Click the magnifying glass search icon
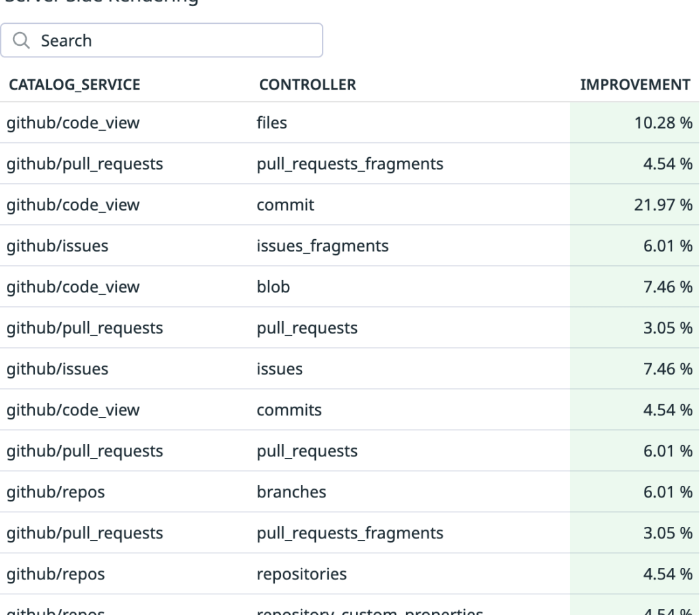This screenshot has height=615, width=700. tap(21, 40)
